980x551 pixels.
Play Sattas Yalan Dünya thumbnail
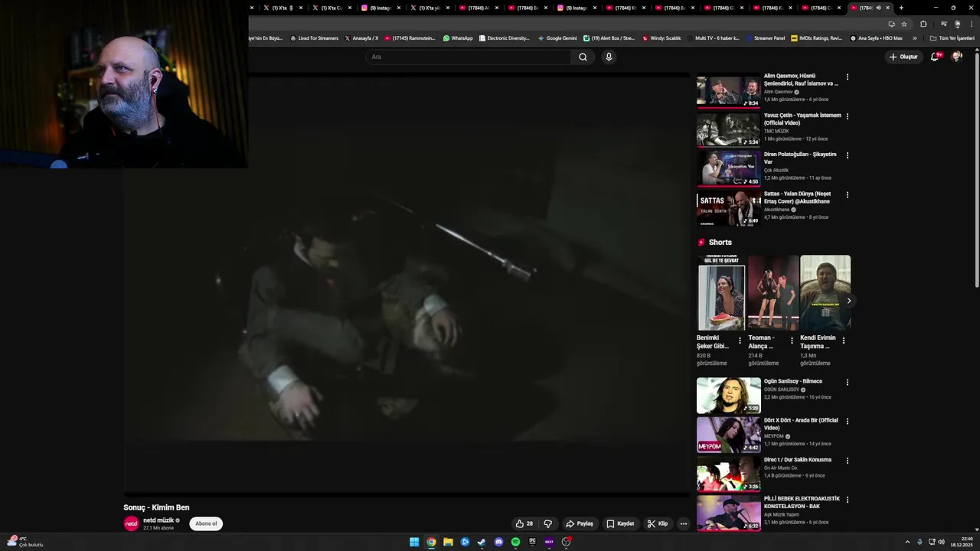728,208
